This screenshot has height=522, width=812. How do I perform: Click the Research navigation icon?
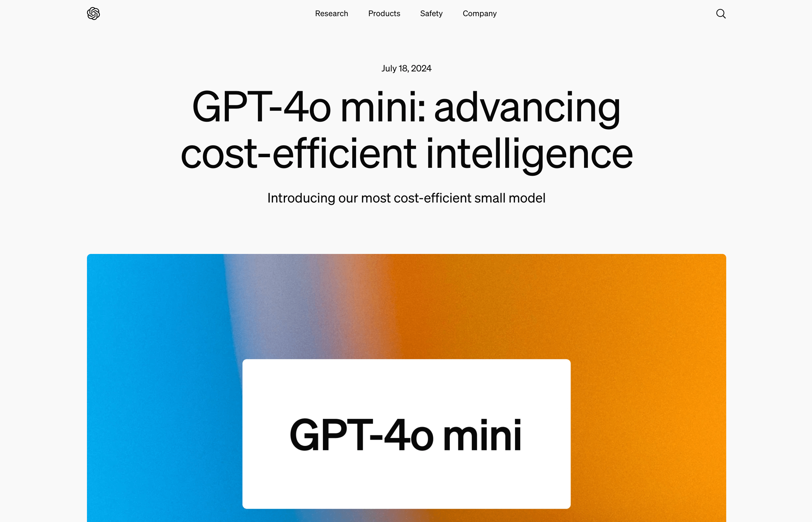tap(332, 13)
